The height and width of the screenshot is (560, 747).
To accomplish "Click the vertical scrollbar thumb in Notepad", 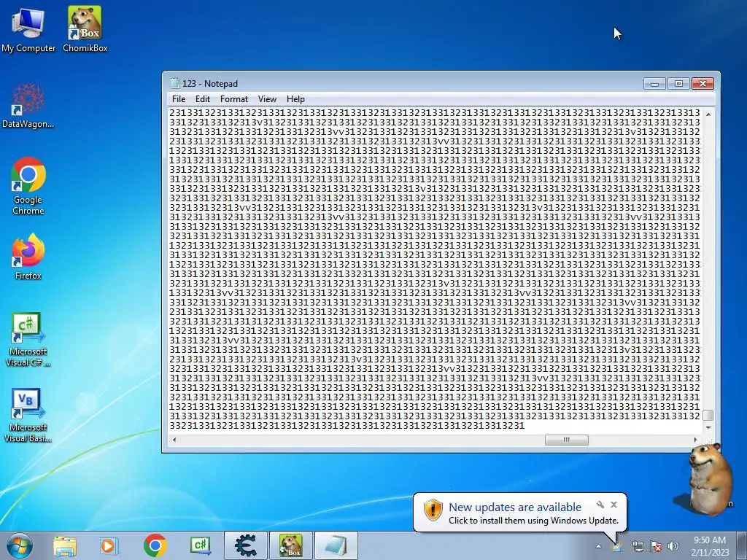I will tap(708, 415).
